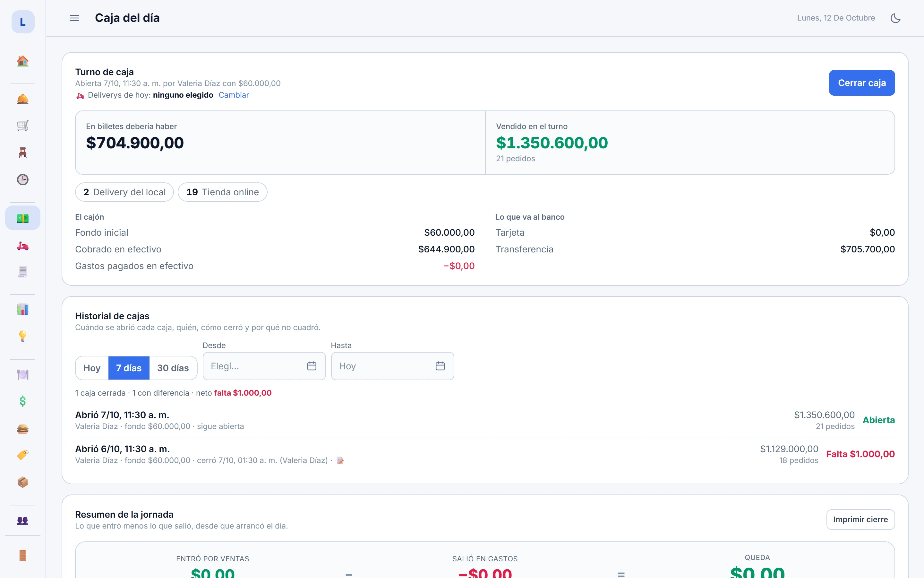Image resolution: width=924 pixels, height=578 pixels.
Task: Toggle dark mode moon icon
Action: (895, 18)
